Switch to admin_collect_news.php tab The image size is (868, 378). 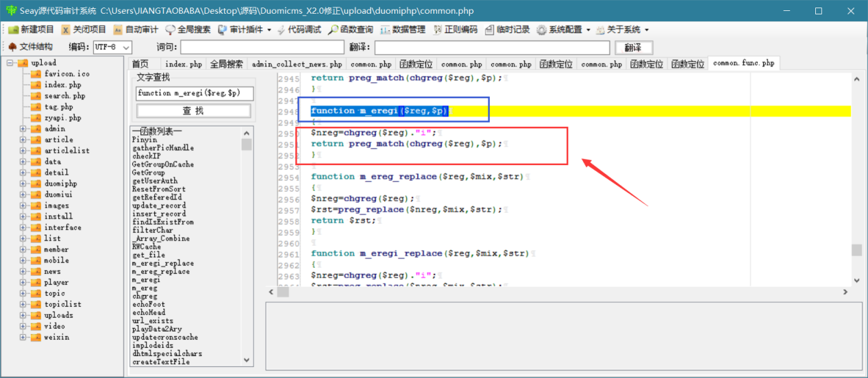click(297, 64)
